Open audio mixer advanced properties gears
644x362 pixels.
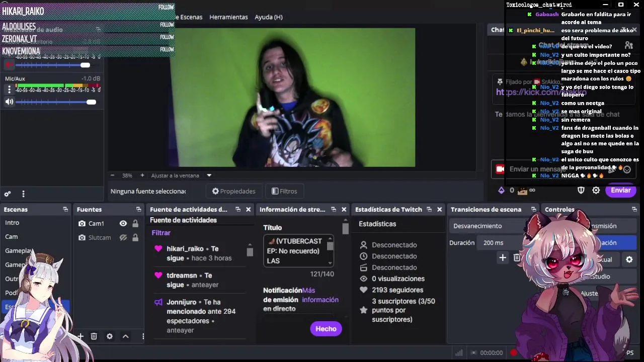tap(8, 194)
